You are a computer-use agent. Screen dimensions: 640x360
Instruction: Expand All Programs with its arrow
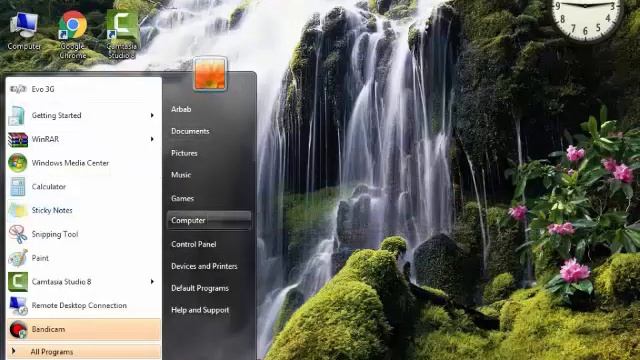click(13, 351)
